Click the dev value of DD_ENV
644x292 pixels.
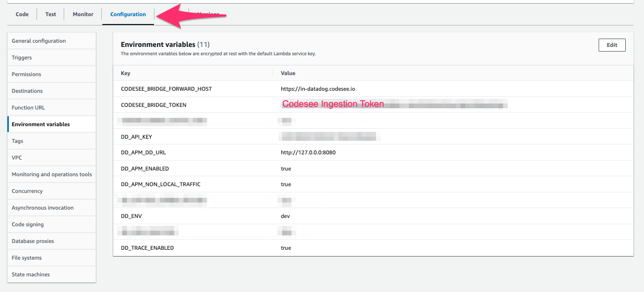285,216
